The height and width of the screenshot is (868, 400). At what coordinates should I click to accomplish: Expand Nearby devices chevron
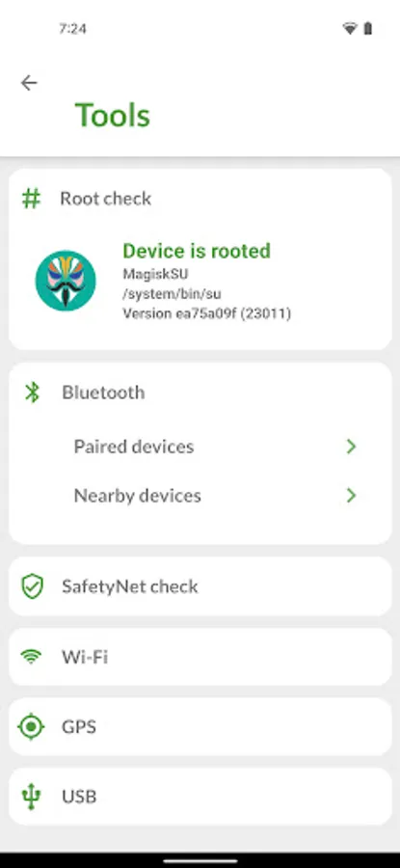[351, 496]
